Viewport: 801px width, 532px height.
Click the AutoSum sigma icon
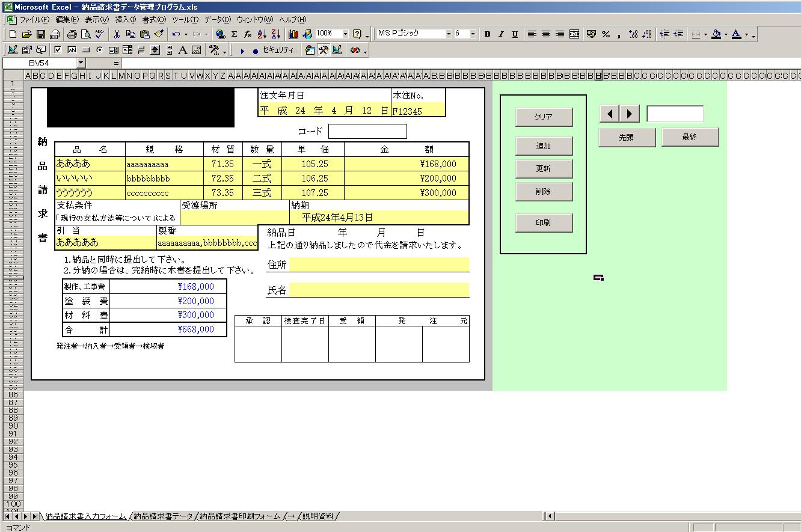click(x=234, y=34)
